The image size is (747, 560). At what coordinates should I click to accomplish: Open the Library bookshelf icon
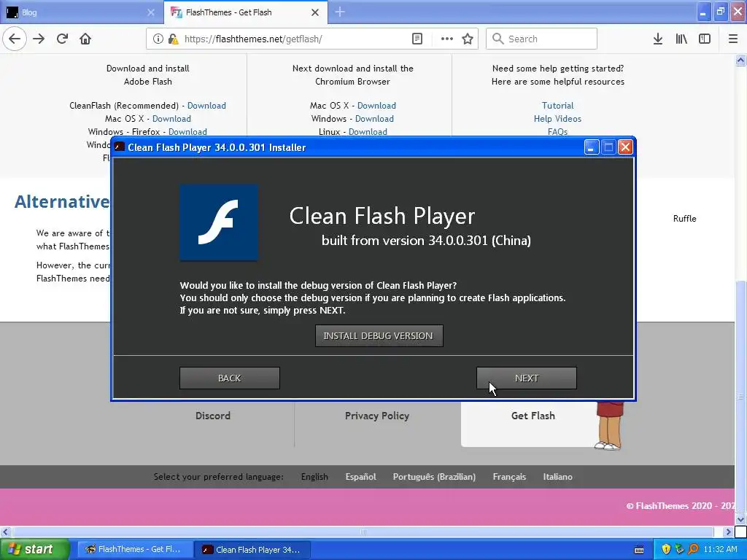tap(681, 39)
